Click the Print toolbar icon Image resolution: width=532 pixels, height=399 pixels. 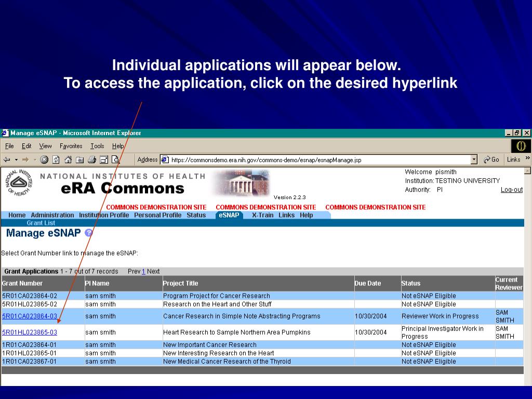tap(92, 160)
